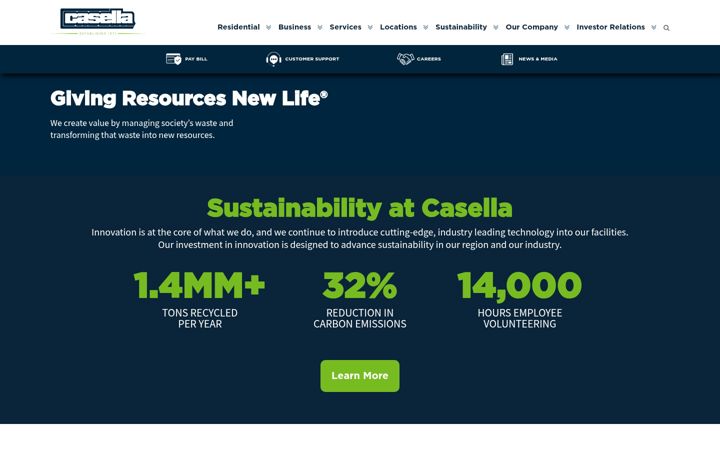Screen dimensions: 720x450
Task: Open the Business menu
Action: point(295,27)
